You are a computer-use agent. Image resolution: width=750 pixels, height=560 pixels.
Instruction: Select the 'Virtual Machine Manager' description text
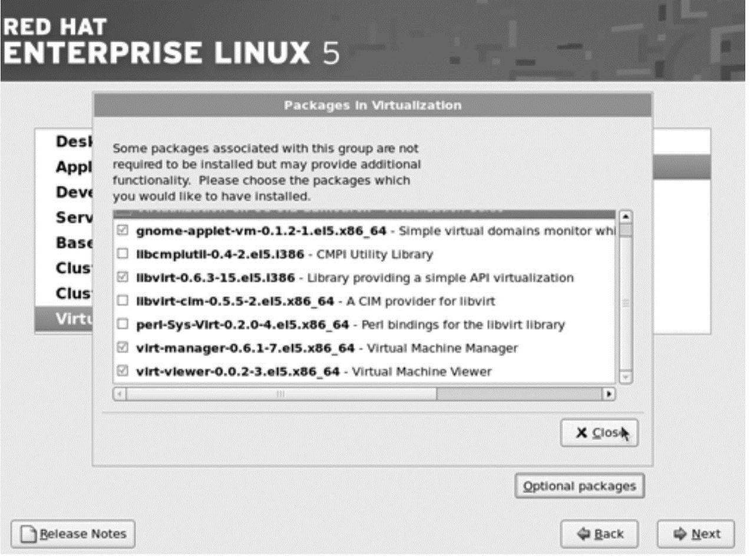point(442,348)
